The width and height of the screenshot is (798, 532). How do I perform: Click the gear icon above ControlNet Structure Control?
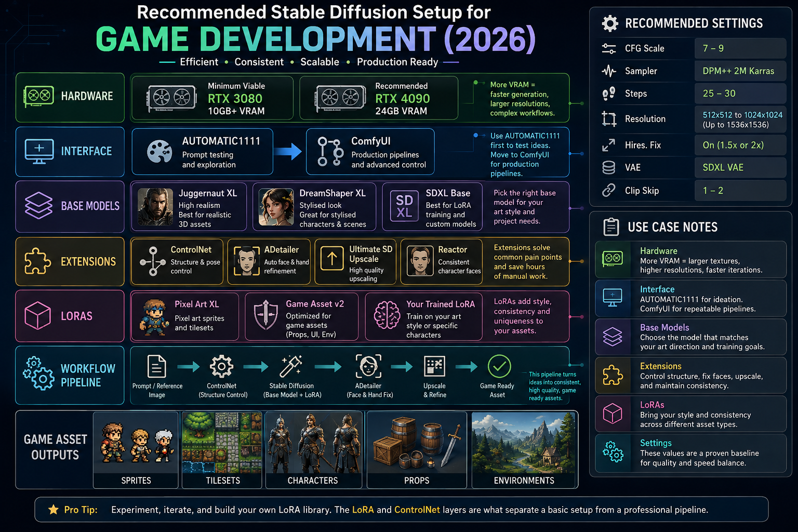tap(222, 367)
